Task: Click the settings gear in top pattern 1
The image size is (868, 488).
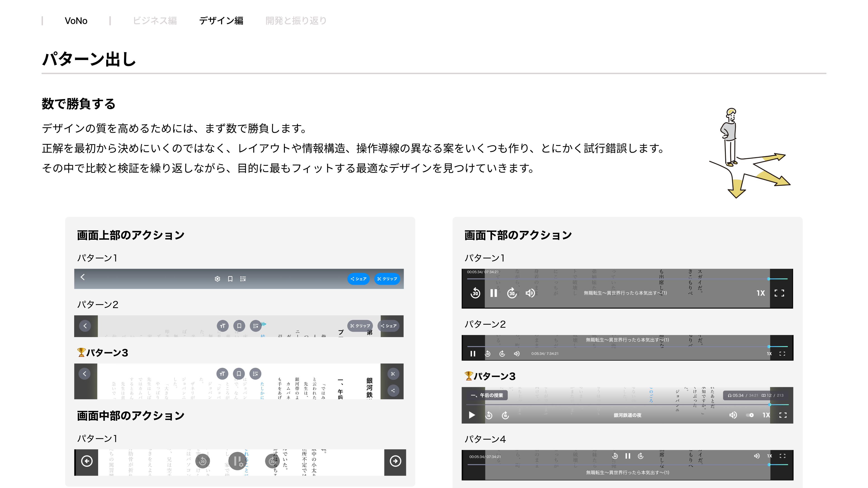Action: [x=217, y=279]
